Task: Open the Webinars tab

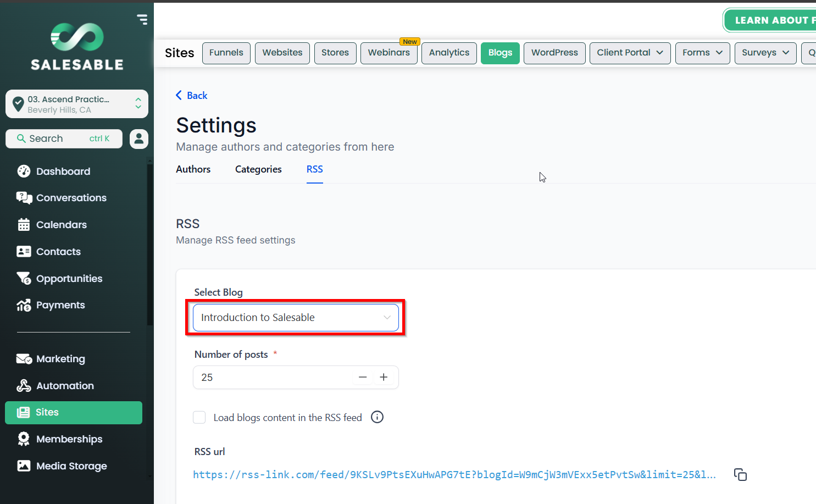Action: (389, 53)
